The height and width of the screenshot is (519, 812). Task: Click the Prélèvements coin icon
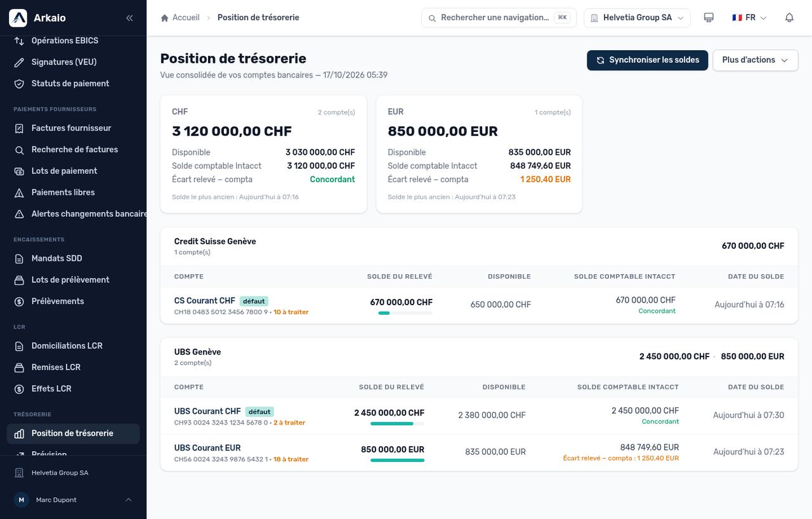click(x=19, y=302)
